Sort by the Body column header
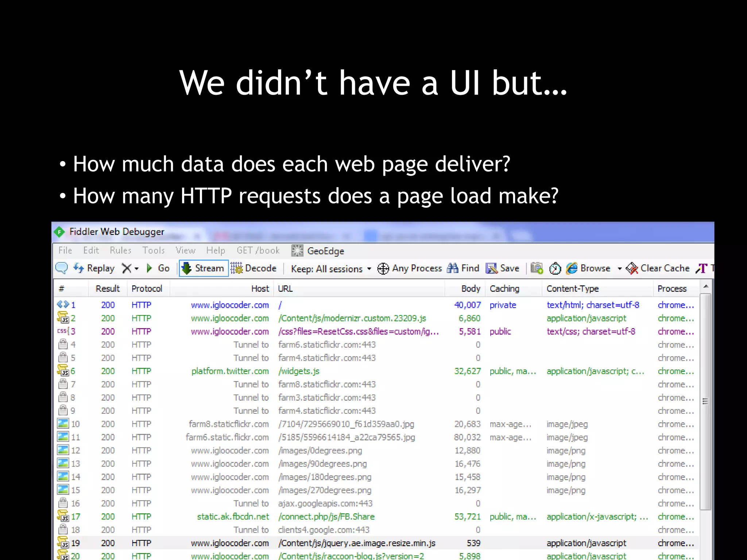The height and width of the screenshot is (560, 747). point(465,289)
